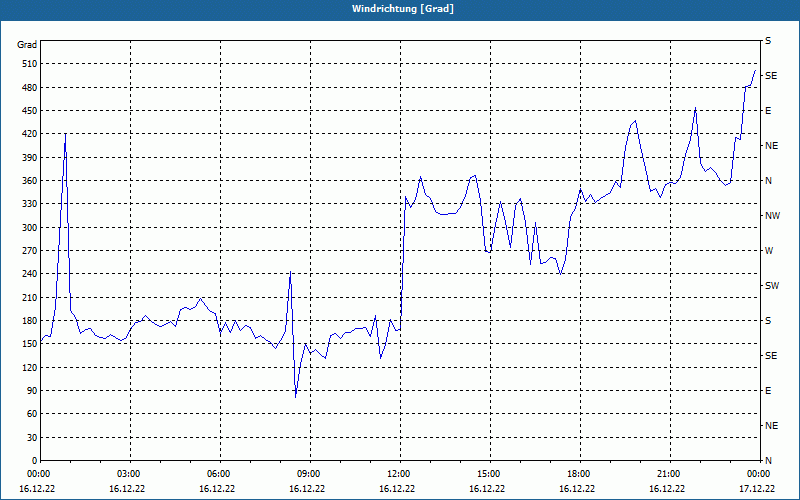The width and height of the screenshot is (800, 500).
Task: Click the 510 value on the left axis
Action: pos(29,64)
